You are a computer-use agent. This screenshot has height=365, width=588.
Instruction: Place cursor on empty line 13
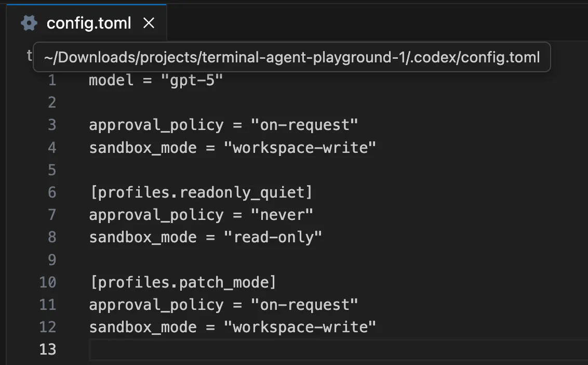pos(312,349)
